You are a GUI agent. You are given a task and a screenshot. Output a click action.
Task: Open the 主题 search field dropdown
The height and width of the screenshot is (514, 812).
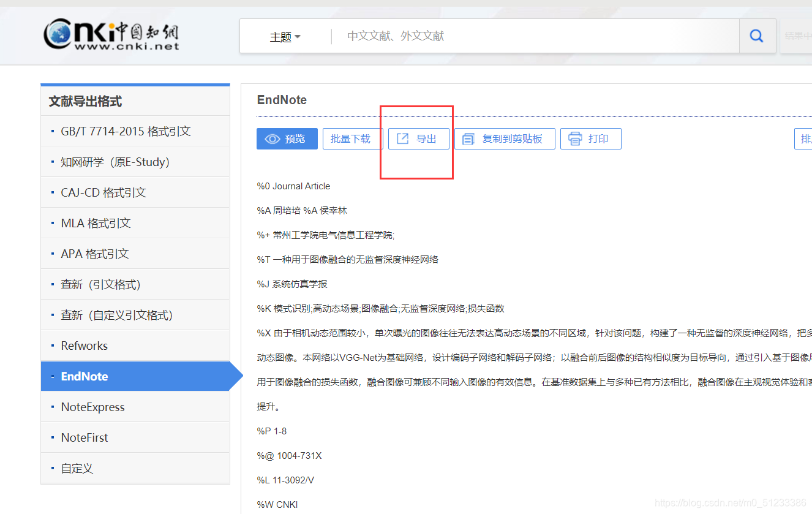pos(285,37)
